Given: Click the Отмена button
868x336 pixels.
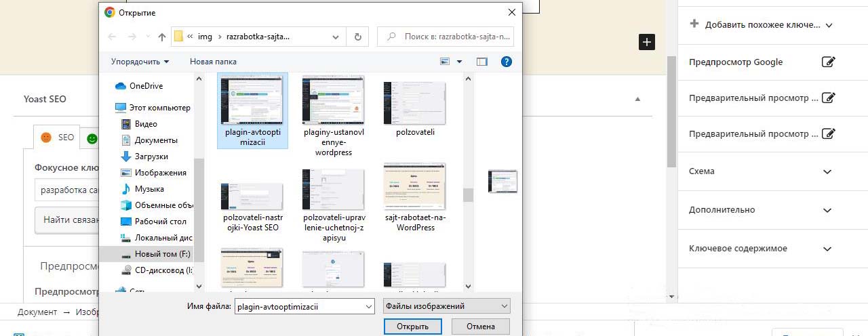Looking at the screenshot, I should tap(480, 327).
